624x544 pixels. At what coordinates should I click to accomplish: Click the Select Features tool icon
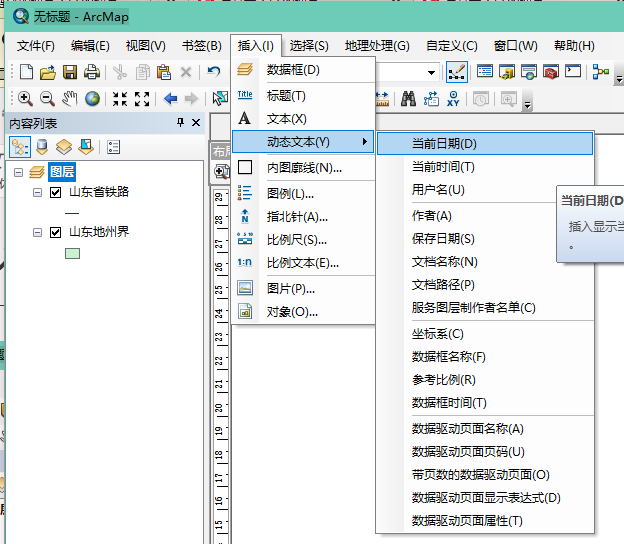[x=220, y=98]
